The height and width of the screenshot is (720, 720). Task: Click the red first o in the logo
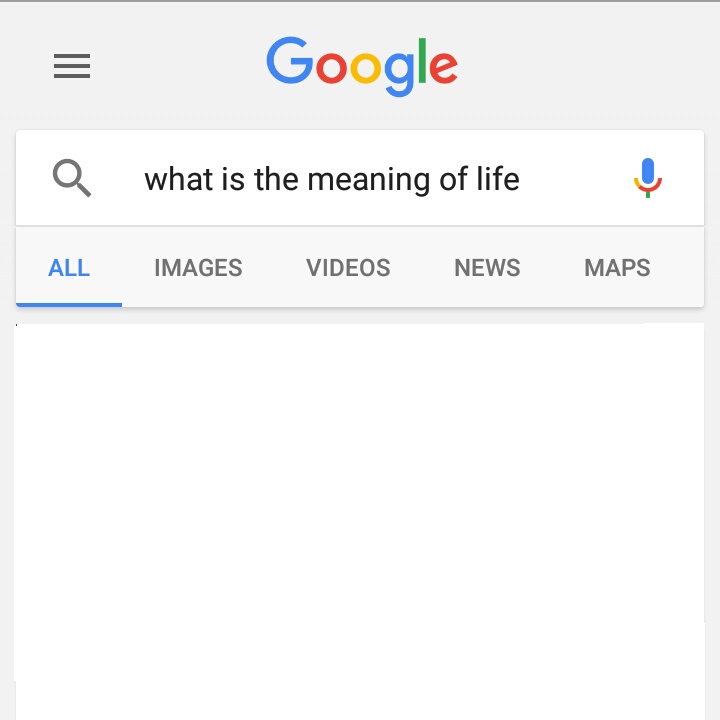pyautogui.click(x=331, y=68)
